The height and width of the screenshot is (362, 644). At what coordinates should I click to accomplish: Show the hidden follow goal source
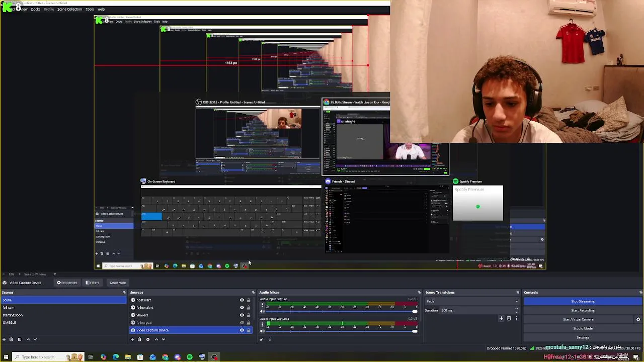[x=242, y=323]
